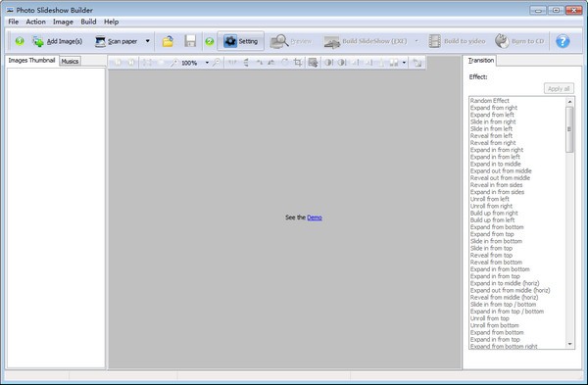
Task: Click the green icon next to the Setting button
Action: tap(210, 41)
